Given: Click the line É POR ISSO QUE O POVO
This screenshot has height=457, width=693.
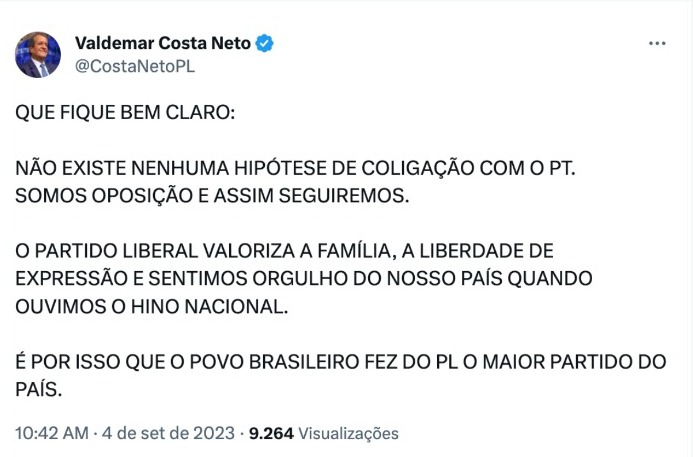Looking at the screenshot, I should pos(341,362).
